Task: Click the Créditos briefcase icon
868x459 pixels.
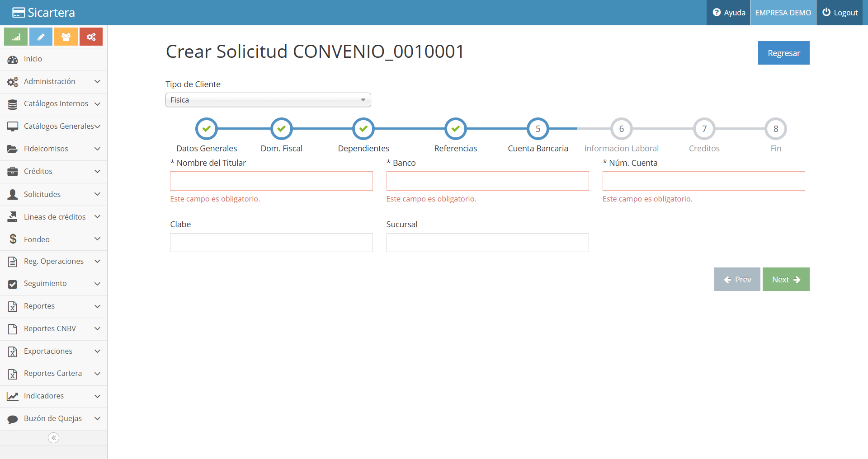Action: point(13,172)
